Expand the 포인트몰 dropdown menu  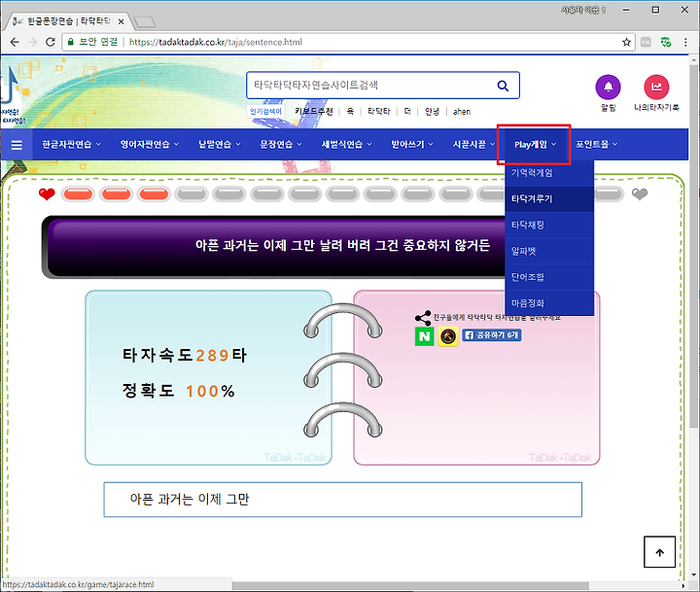(596, 144)
